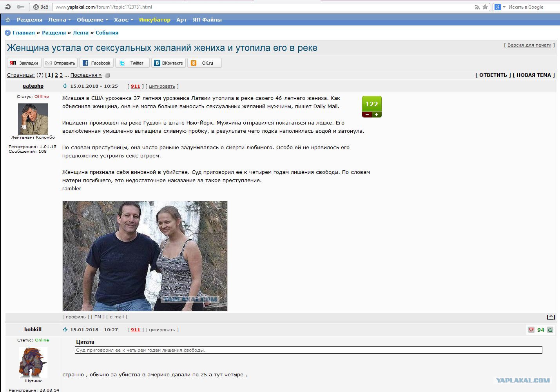Thumbs-down bobkill's post
Image resolution: width=560 pixels, height=392 pixels.
tap(531, 330)
